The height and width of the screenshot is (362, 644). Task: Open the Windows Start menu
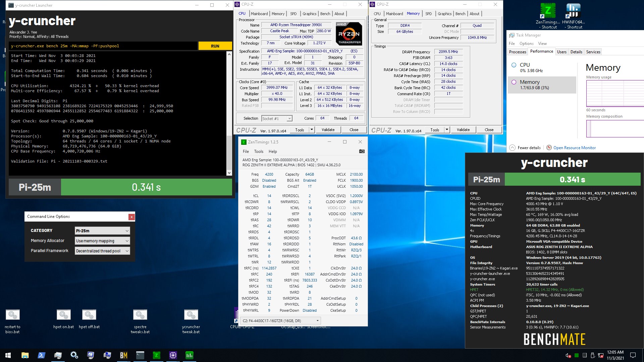[x=8, y=355]
